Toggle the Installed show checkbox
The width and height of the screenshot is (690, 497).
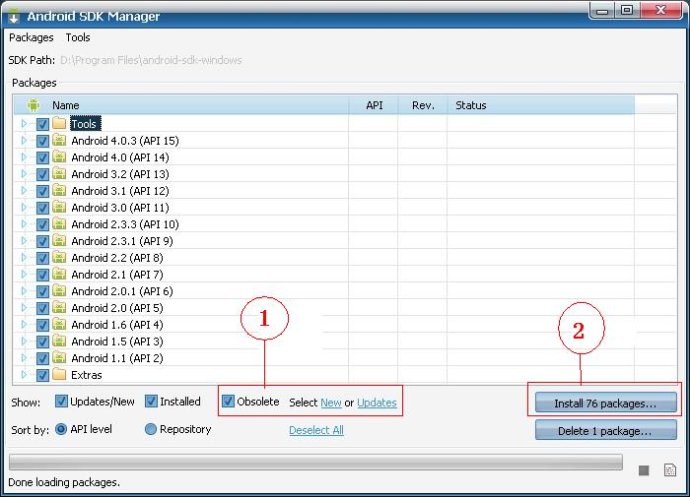pyautogui.click(x=151, y=401)
